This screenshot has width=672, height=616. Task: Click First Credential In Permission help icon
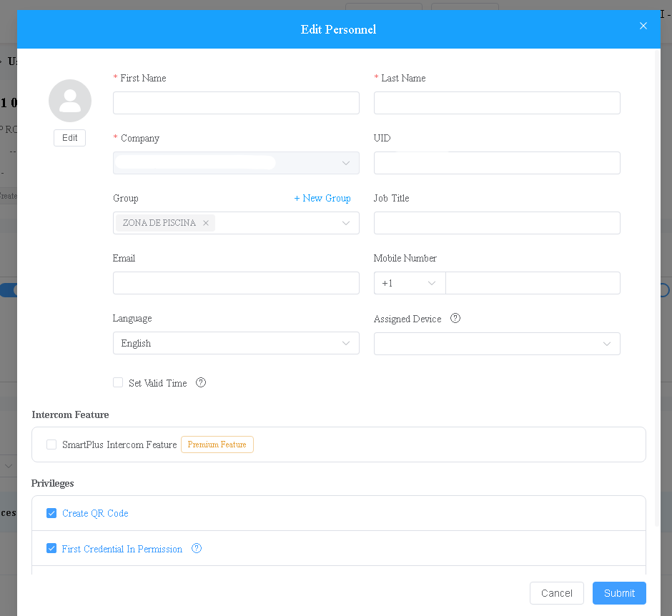tap(197, 549)
